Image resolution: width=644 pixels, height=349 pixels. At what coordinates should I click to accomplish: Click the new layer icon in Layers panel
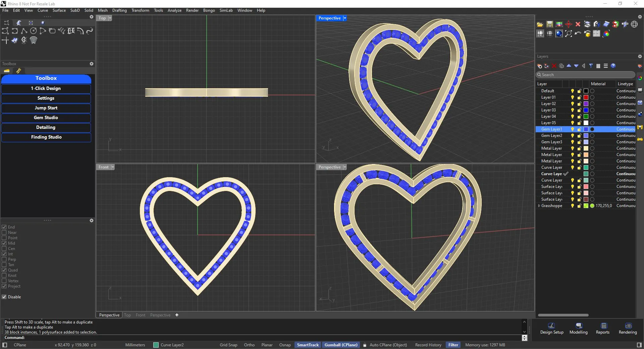point(539,66)
